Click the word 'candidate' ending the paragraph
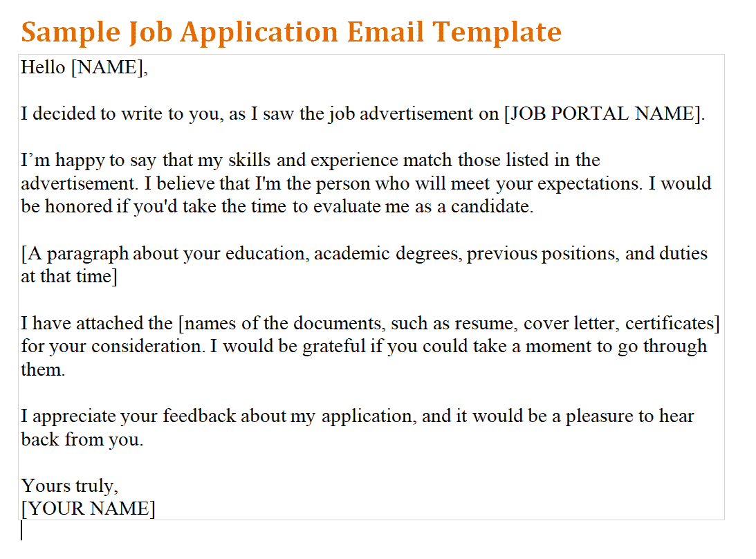The width and height of the screenshot is (756, 559). click(x=490, y=207)
